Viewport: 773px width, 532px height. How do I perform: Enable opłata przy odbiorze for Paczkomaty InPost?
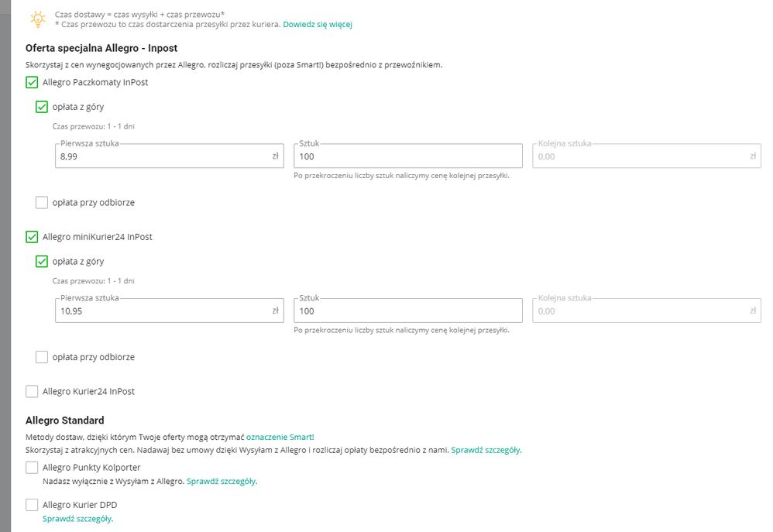point(42,203)
